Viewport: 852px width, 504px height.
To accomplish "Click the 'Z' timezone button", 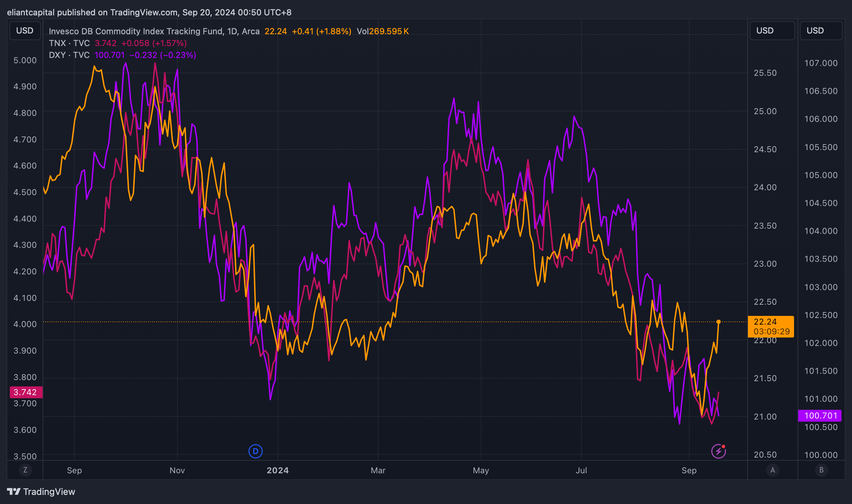I will click(25, 470).
